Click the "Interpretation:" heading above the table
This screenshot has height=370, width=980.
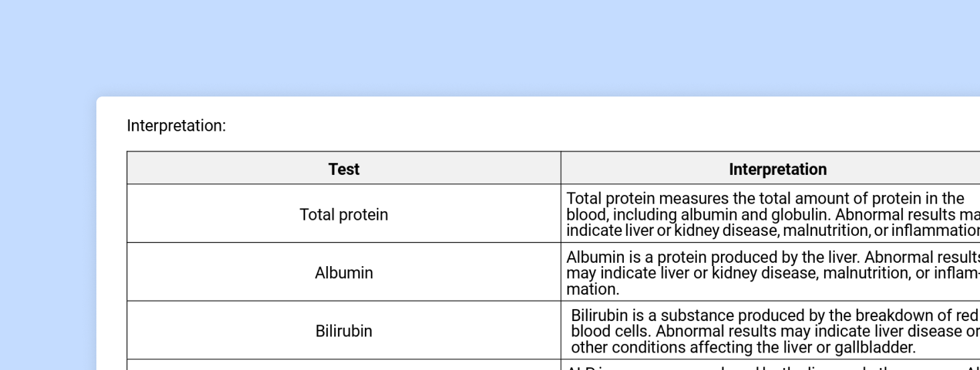click(x=176, y=126)
